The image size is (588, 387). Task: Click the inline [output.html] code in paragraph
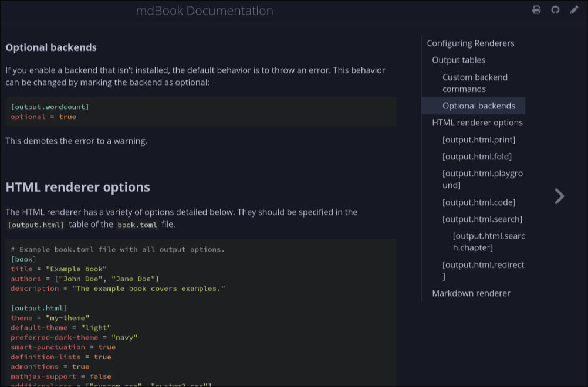(x=36, y=225)
